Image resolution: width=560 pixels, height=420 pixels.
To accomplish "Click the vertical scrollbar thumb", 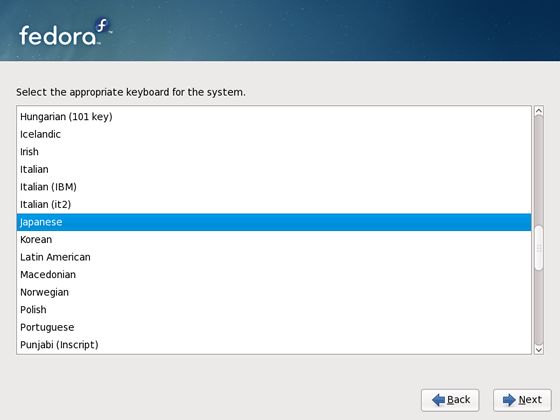I will tap(539, 248).
